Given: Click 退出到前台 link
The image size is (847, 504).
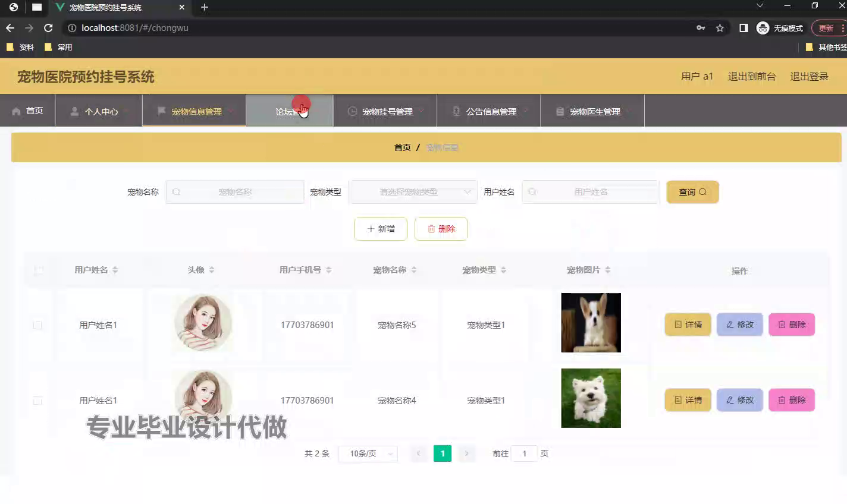Looking at the screenshot, I should tap(752, 77).
